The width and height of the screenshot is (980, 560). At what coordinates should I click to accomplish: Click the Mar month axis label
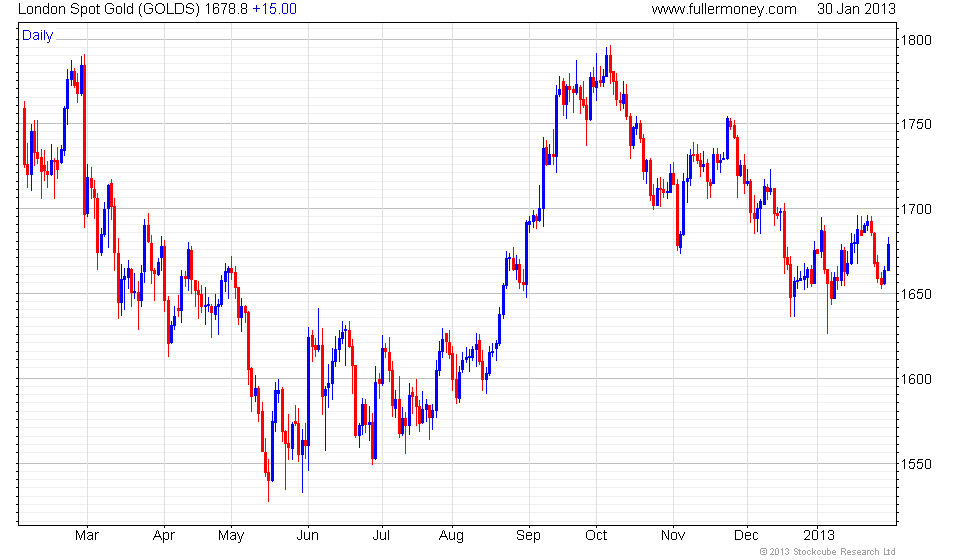(87, 536)
